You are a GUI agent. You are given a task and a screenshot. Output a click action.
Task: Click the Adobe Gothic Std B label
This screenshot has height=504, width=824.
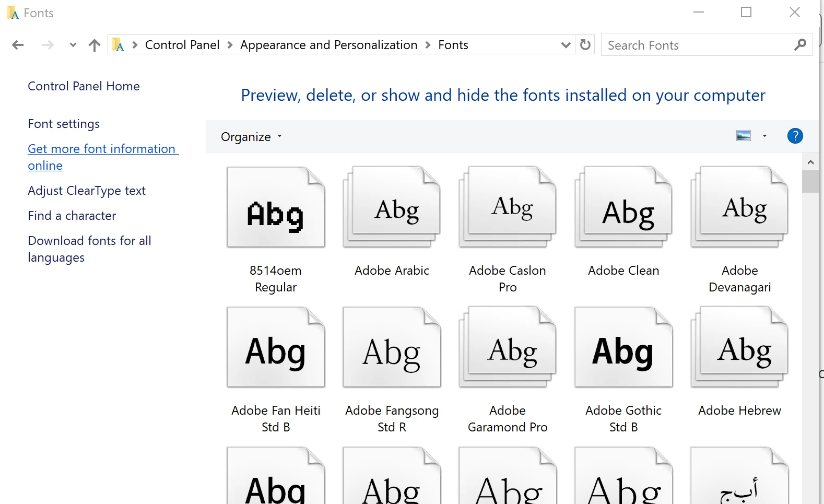point(623,419)
